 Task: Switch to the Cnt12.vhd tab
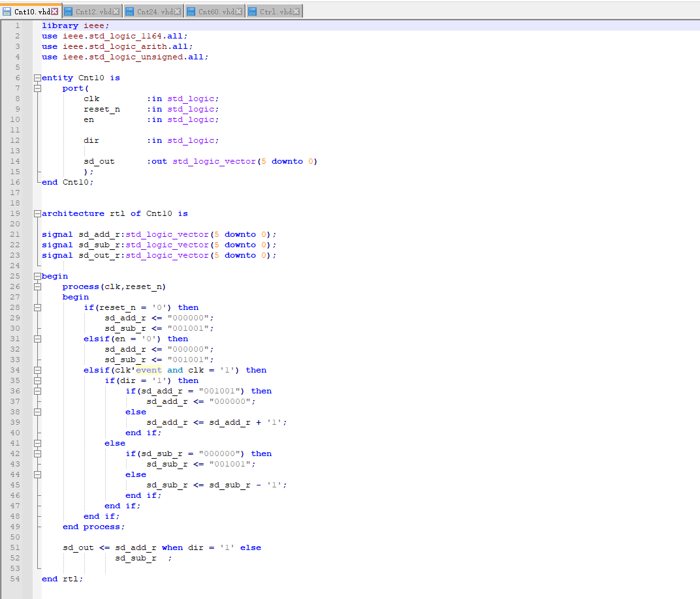tap(93, 12)
